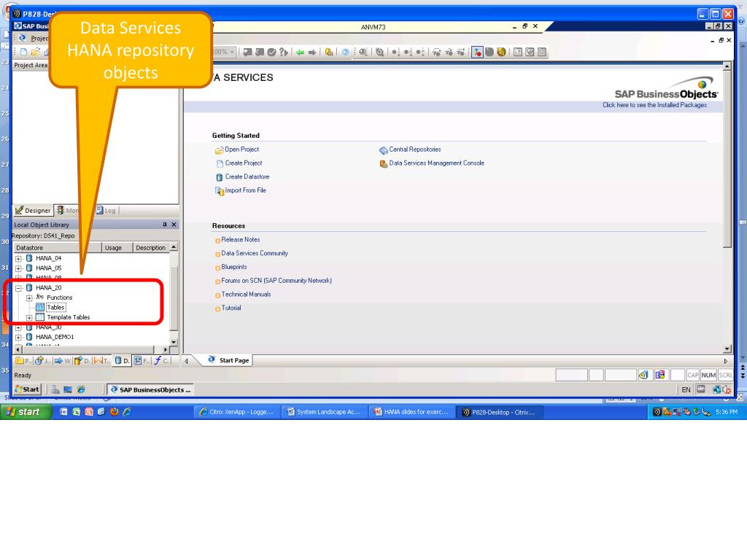Image resolution: width=747 pixels, height=560 pixels.
Task: Click the object library vertical scrollbar down arrow
Action: pos(174,343)
